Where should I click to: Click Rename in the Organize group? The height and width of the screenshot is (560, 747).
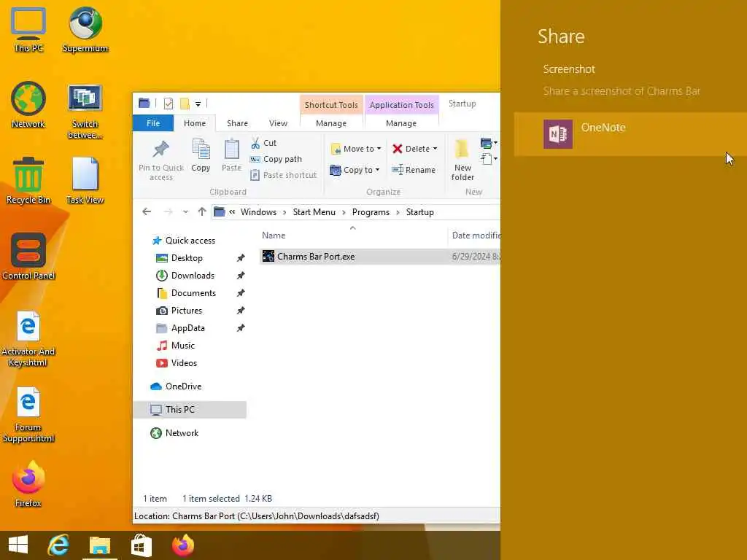(x=414, y=170)
